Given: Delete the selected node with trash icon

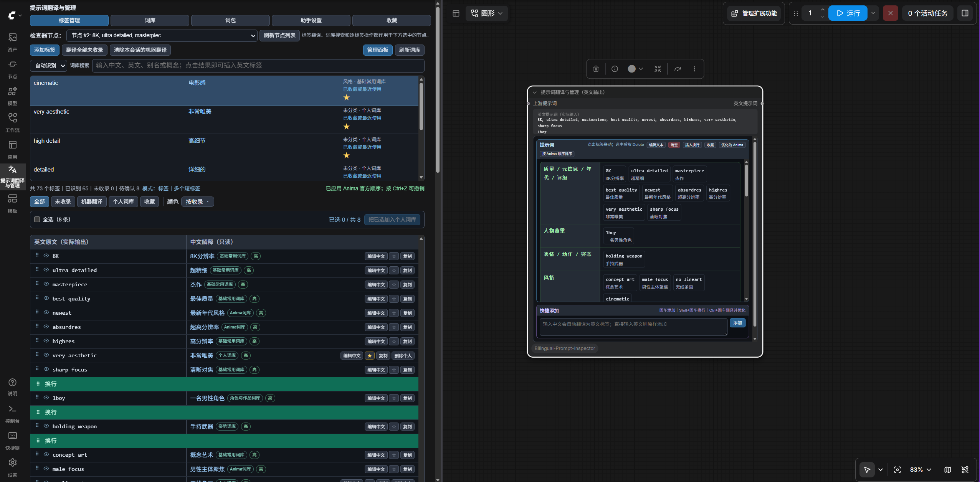Looking at the screenshot, I should (596, 69).
